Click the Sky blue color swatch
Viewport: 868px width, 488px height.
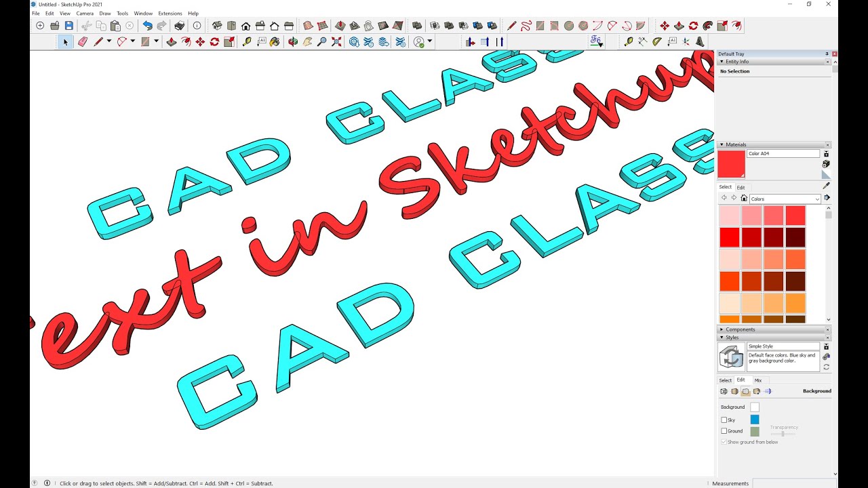755,420
